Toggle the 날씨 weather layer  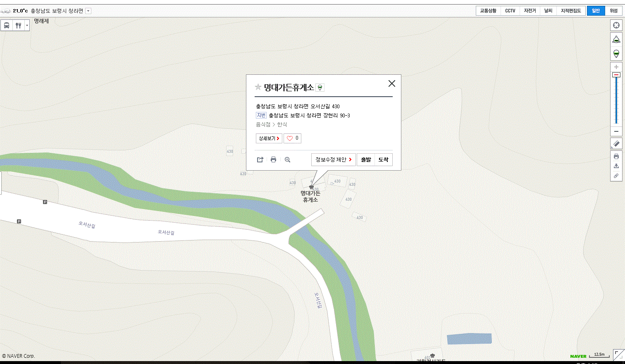pos(548,11)
